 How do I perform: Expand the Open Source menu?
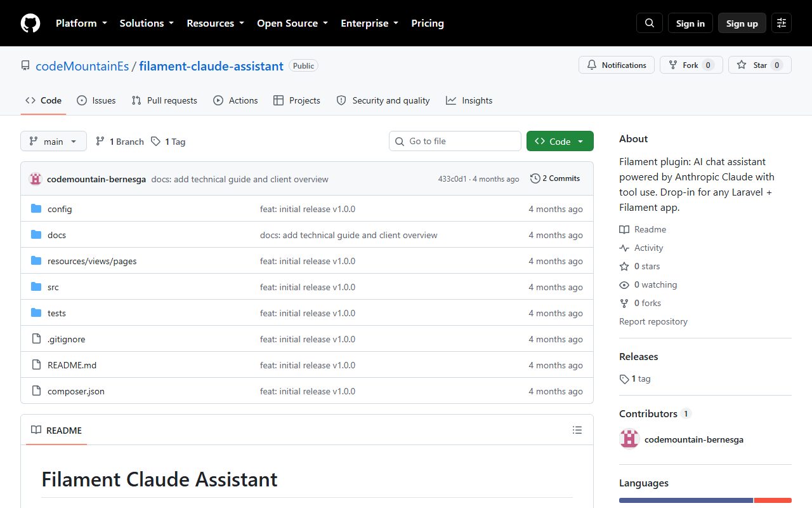pyautogui.click(x=292, y=23)
